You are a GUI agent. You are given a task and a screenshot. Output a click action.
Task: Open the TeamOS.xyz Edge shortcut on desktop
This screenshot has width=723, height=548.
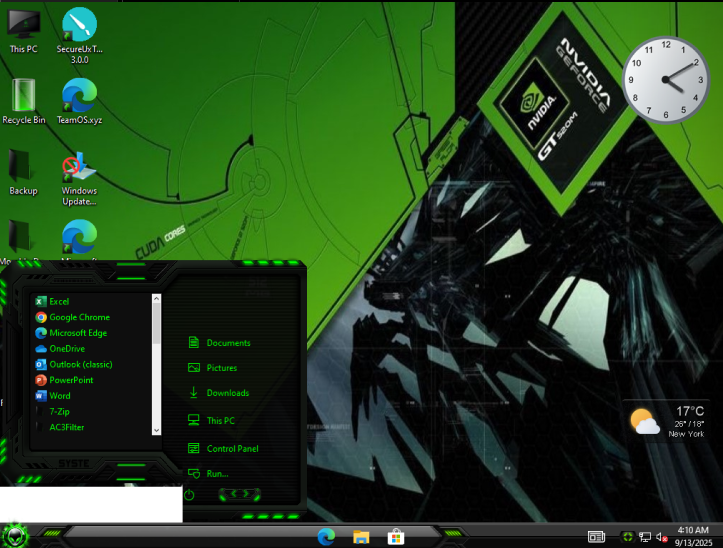79,101
